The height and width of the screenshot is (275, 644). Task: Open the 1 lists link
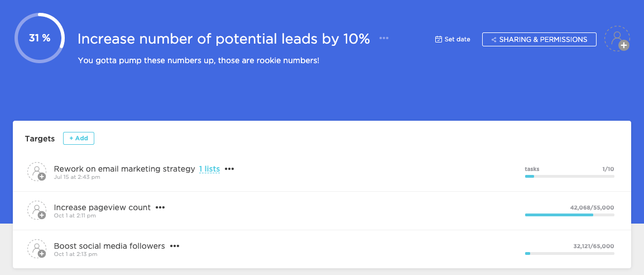[x=209, y=169]
